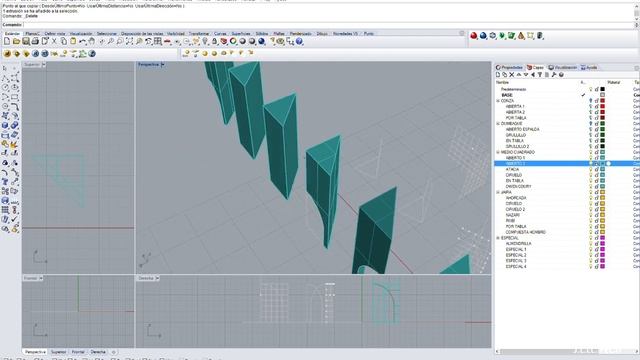
Task: Open the Ayuda panel tab
Action: coord(589,67)
